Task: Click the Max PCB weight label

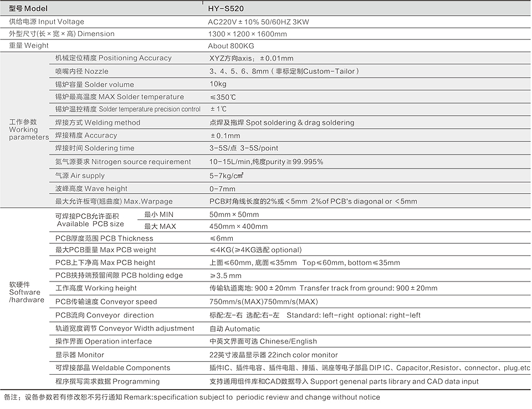Action: pos(105,250)
